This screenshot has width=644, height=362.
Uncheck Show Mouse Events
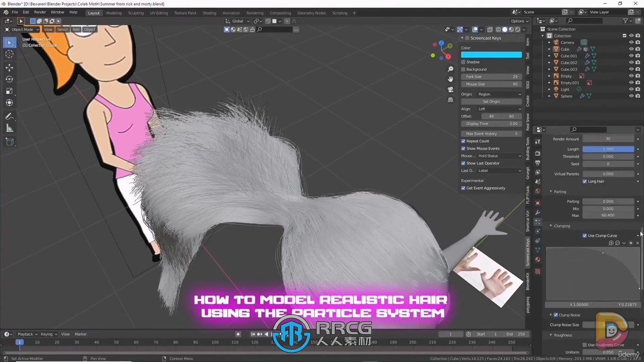pos(463,148)
